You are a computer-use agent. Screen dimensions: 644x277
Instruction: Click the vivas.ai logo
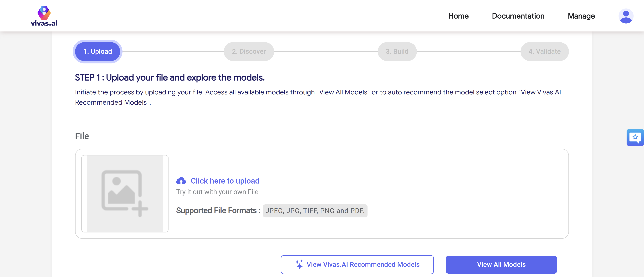point(44,16)
